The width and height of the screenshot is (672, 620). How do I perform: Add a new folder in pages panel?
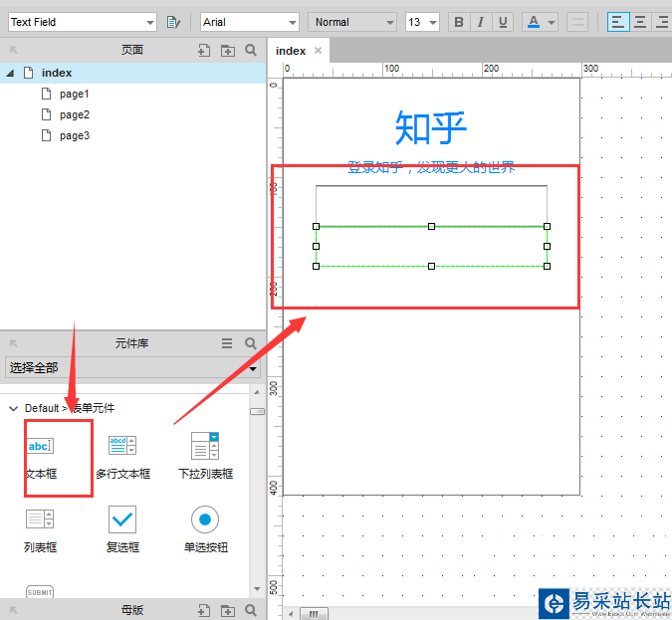click(228, 51)
